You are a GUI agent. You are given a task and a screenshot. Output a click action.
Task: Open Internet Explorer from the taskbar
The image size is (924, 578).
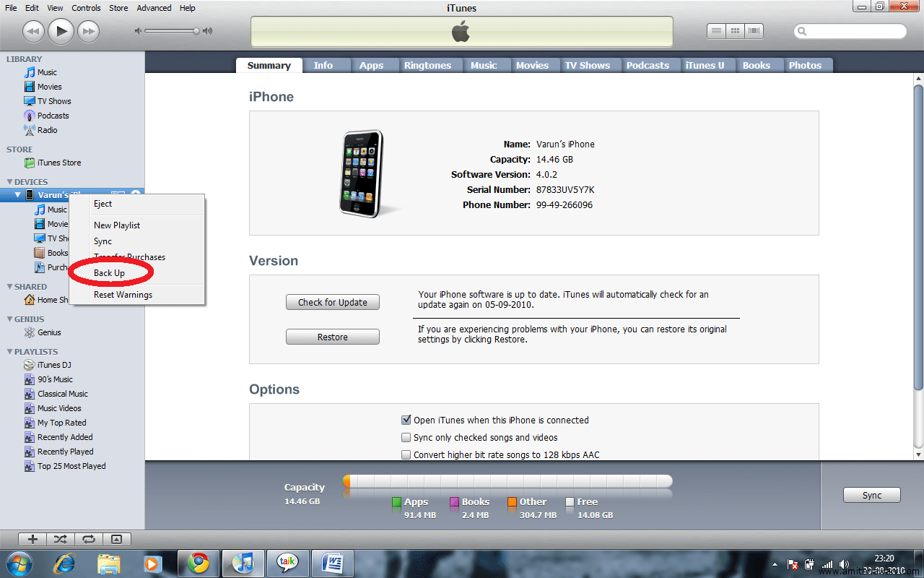click(65, 562)
